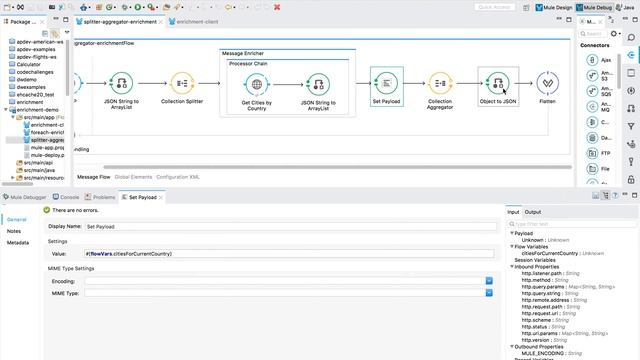Collapse the Outbound Properties metadata node
Screen dimensions: 640x360
[512, 347]
